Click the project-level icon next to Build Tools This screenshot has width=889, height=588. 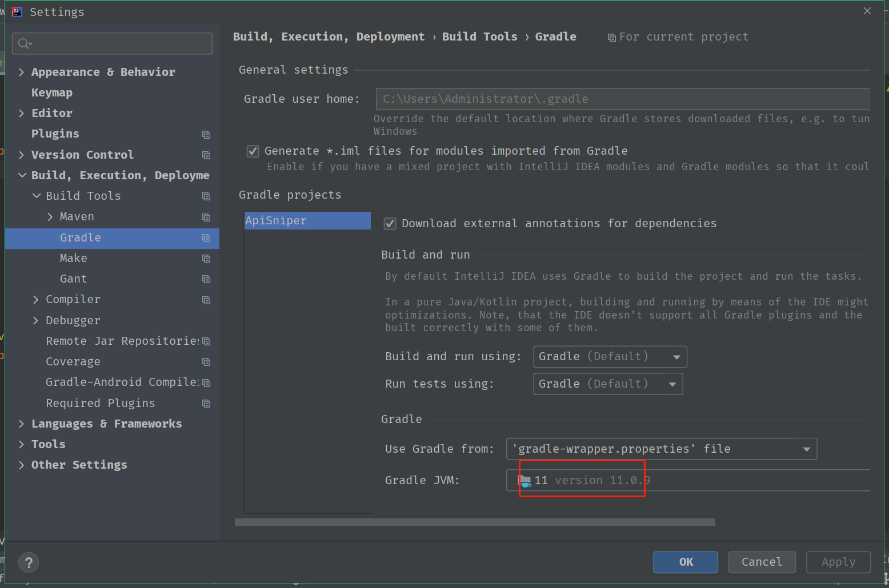click(x=206, y=196)
